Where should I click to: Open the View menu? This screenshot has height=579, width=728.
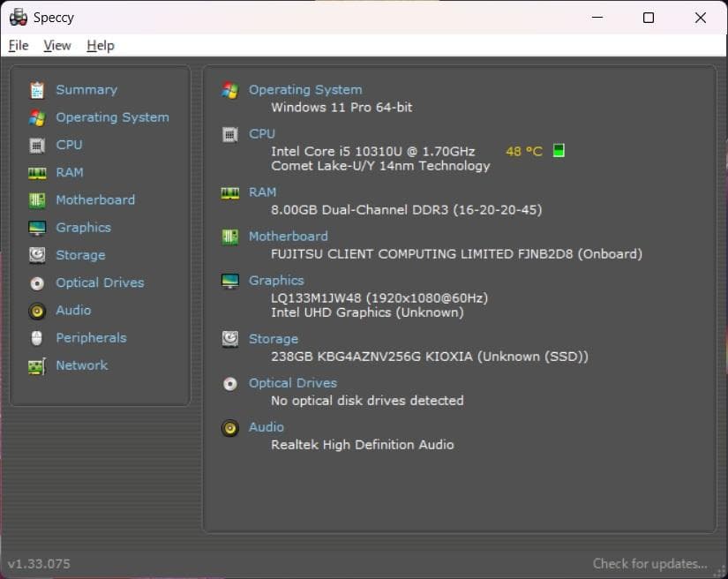57,45
